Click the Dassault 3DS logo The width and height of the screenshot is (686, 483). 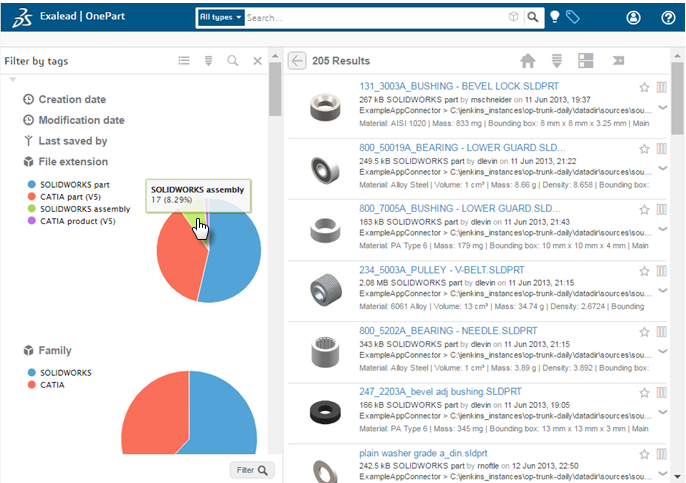click(22, 18)
